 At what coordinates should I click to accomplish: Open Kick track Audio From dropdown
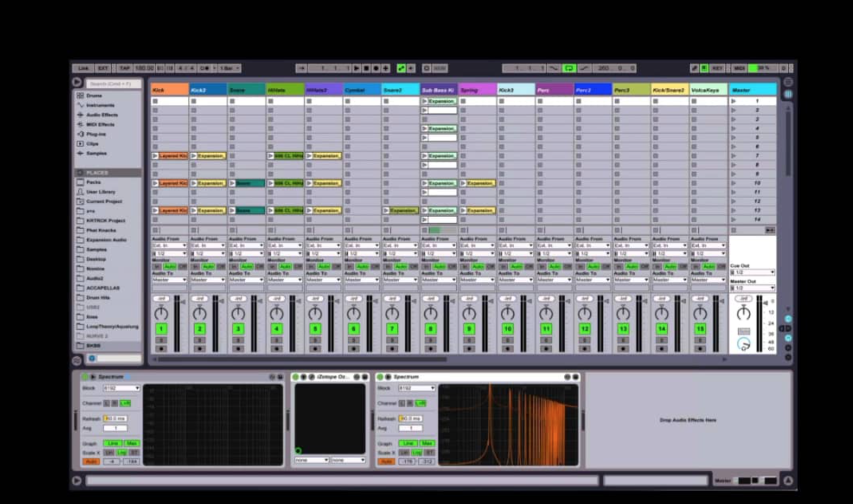pyautogui.click(x=170, y=246)
